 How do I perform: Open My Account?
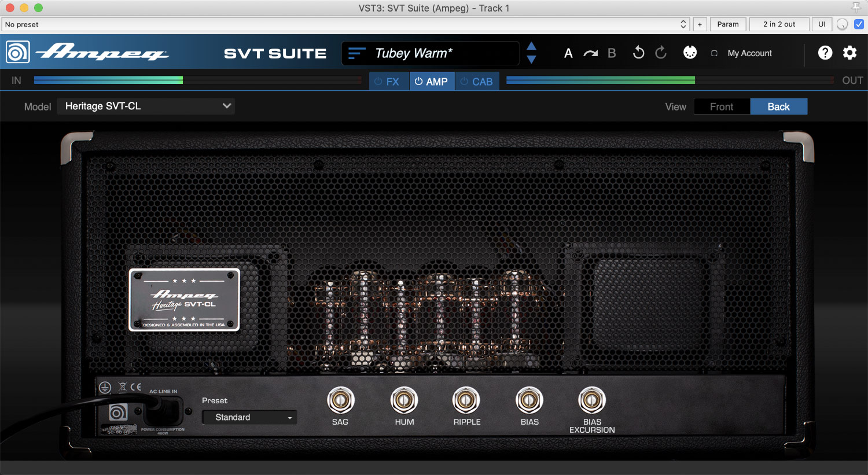click(x=749, y=53)
